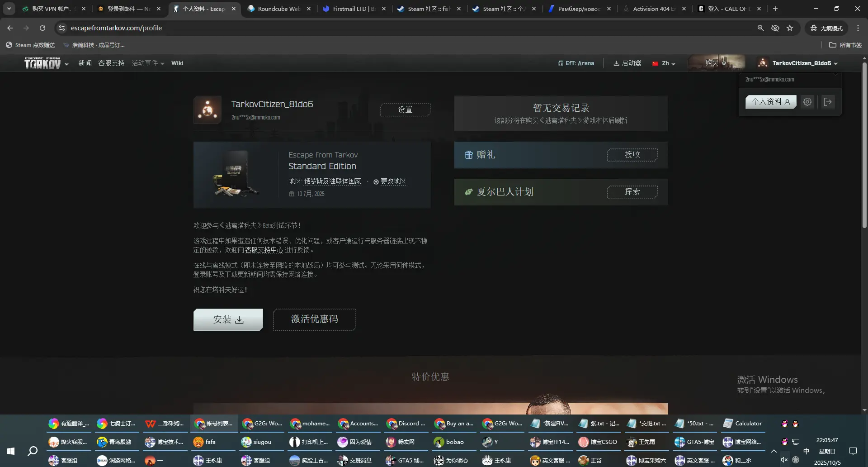868x467 pixels.
Task: Open Windows taskbar search
Action: click(x=33, y=451)
